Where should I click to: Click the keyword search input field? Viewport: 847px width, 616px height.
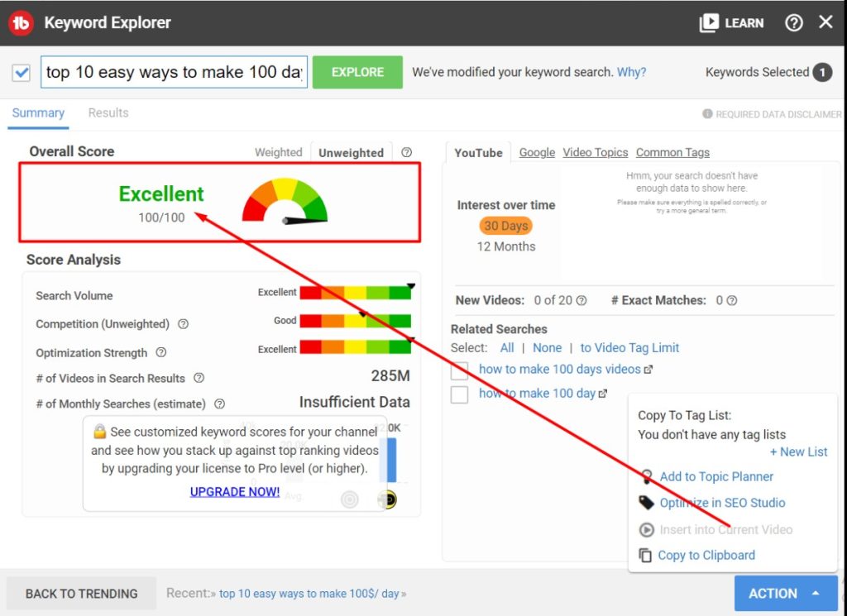(174, 72)
